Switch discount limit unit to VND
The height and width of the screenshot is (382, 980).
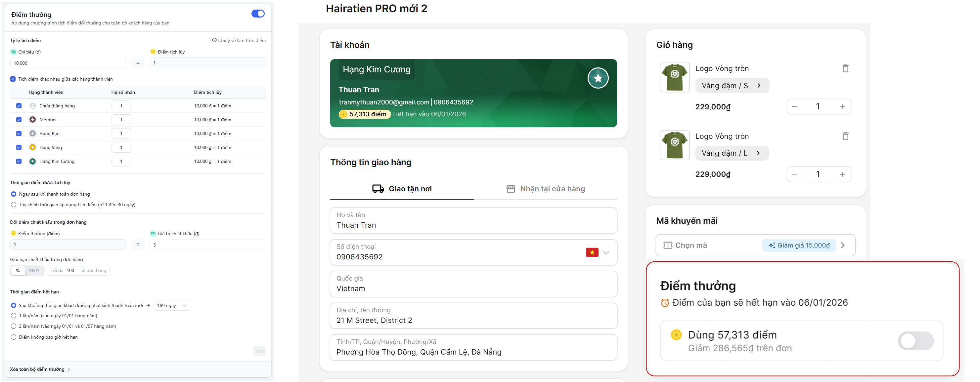point(34,271)
